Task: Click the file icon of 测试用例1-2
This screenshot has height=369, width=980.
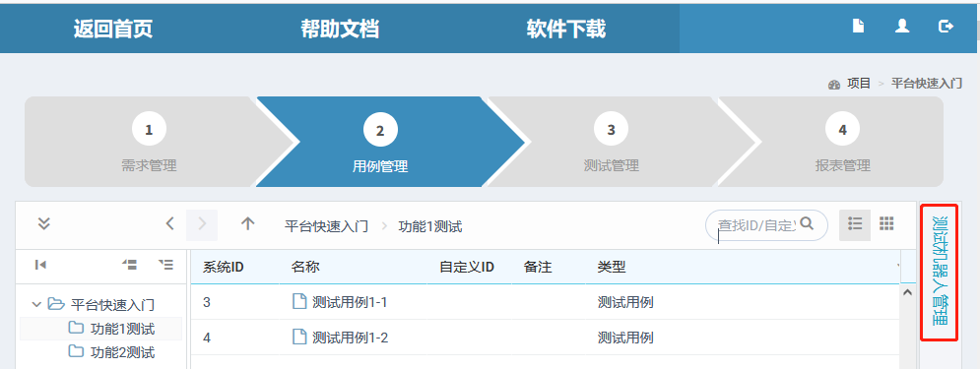Action: click(x=300, y=338)
